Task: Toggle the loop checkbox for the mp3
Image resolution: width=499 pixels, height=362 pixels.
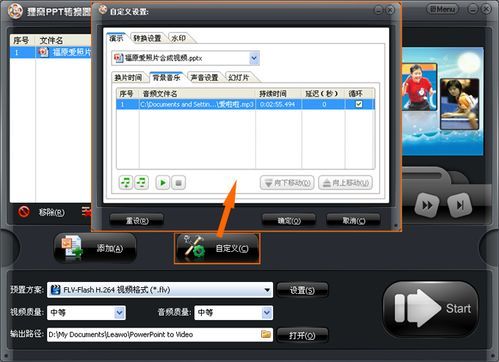Action: (359, 104)
